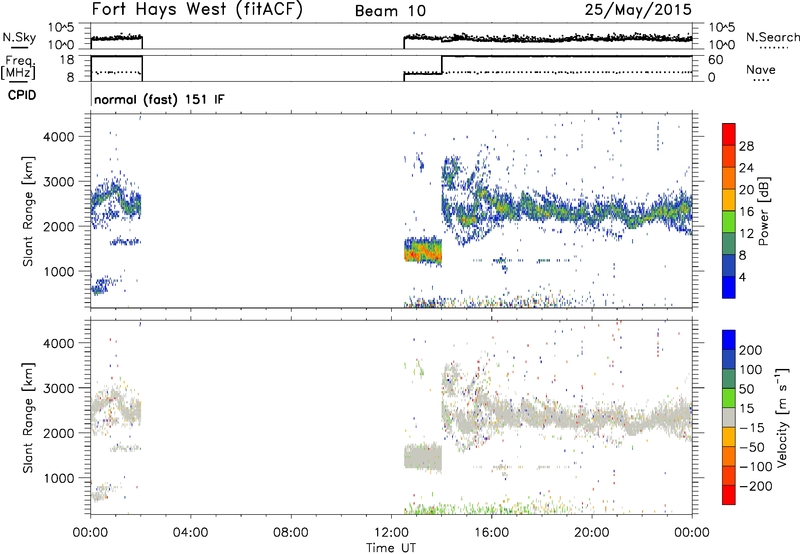Click the '18' frequency axis value
800x554 pixels.
pyautogui.click(x=67, y=60)
